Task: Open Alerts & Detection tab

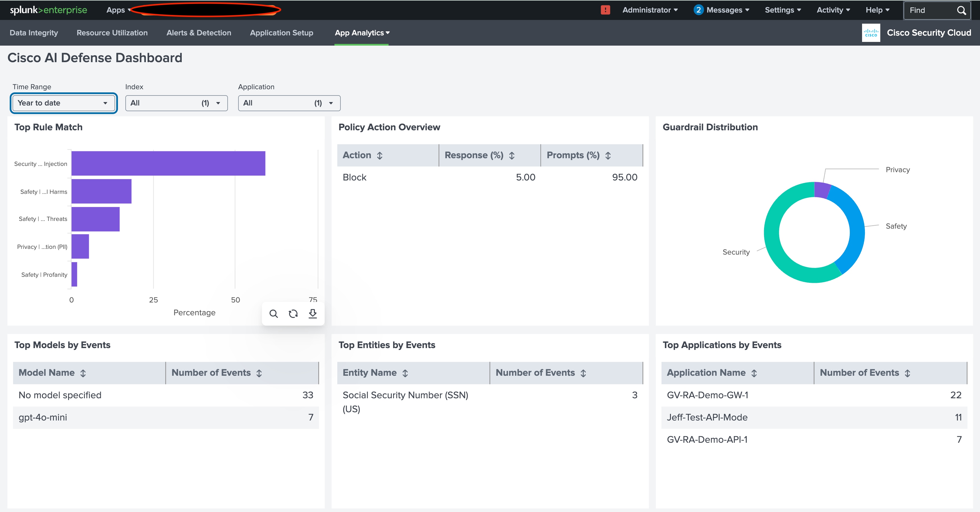Action: pyautogui.click(x=199, y=33)
